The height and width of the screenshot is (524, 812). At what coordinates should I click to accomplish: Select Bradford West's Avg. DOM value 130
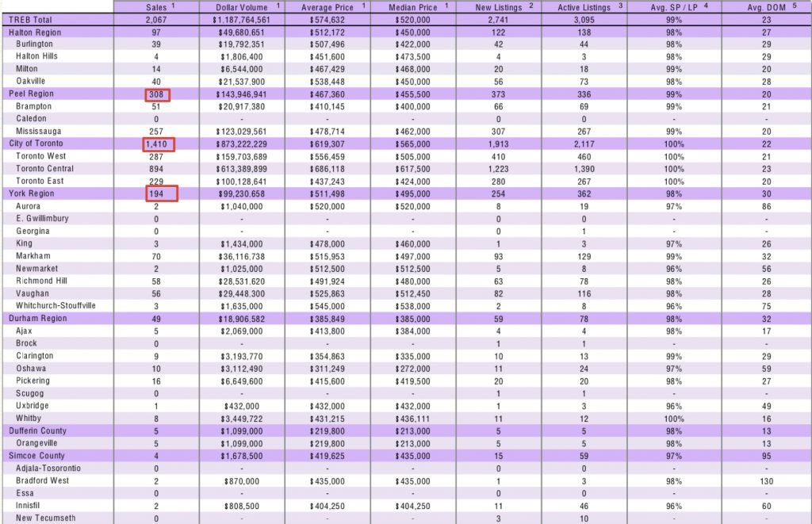(x=764, y=481)
